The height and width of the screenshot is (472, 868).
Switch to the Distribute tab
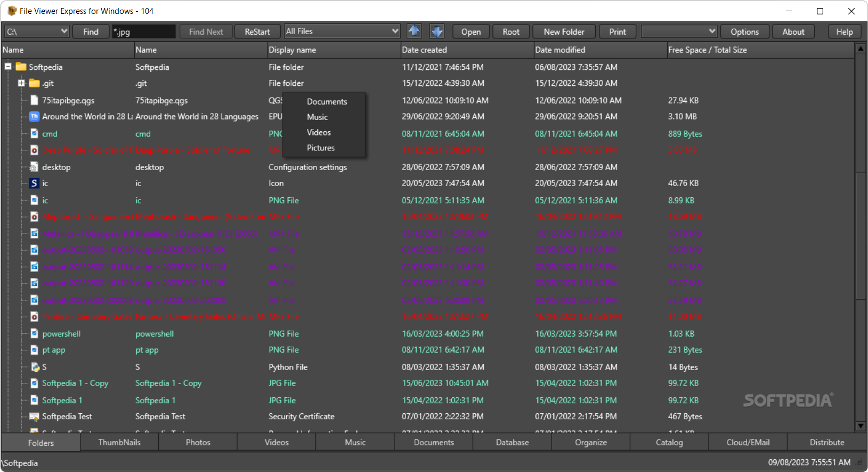(x=826, y=442)
